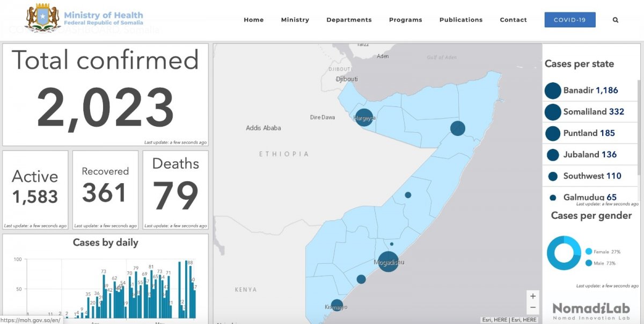Click the Hargeysa case bubble on map
The height and width of the screenshot is (324, 644).
pyautogui.click(x=364, y=117)
